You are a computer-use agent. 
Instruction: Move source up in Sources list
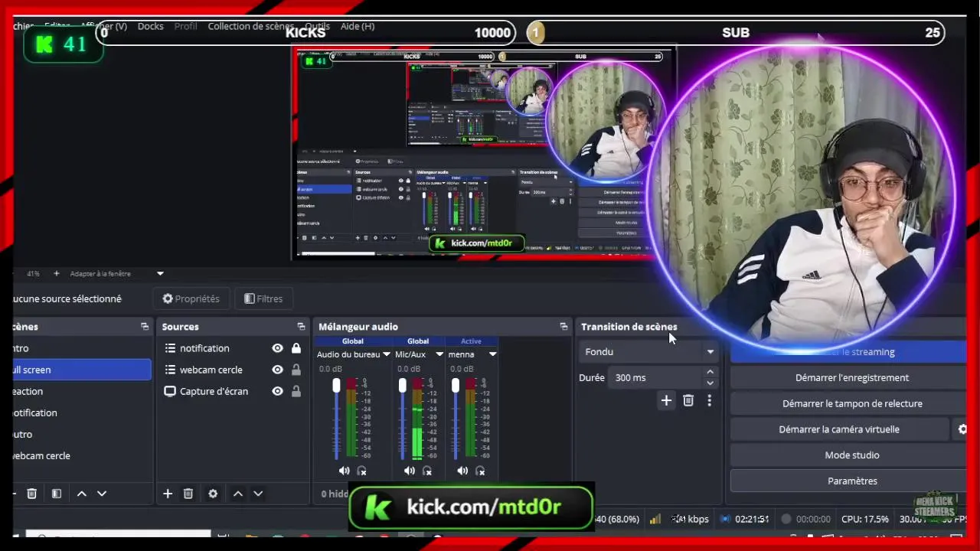(238, 494)
